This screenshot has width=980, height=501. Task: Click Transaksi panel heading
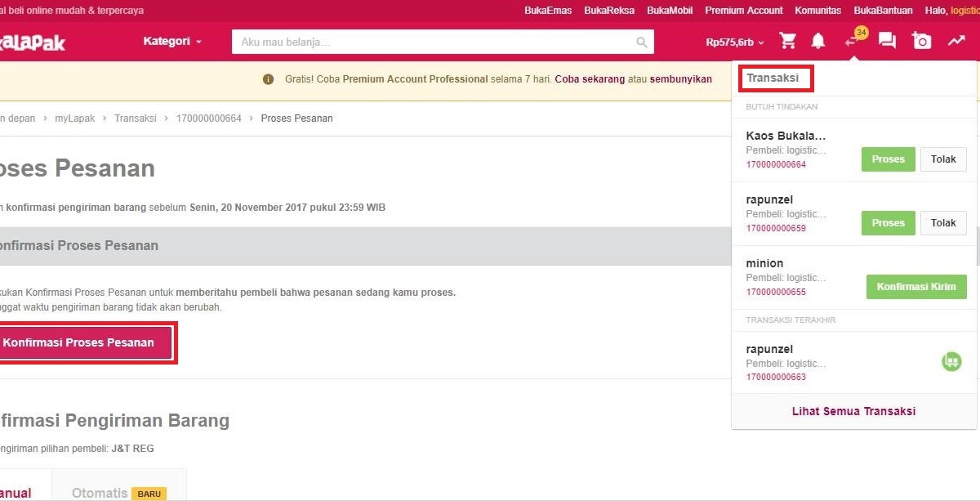(x=773, y=78)
